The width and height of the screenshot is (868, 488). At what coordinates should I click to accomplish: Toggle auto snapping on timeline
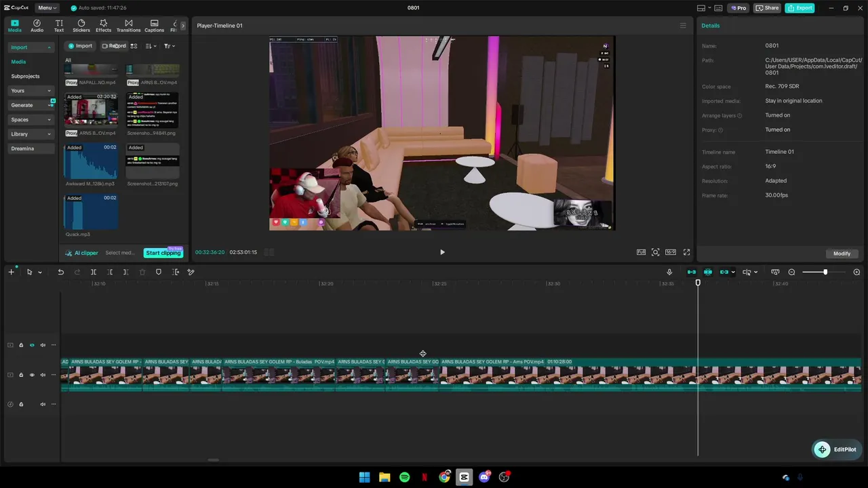[x=708, y=272]
